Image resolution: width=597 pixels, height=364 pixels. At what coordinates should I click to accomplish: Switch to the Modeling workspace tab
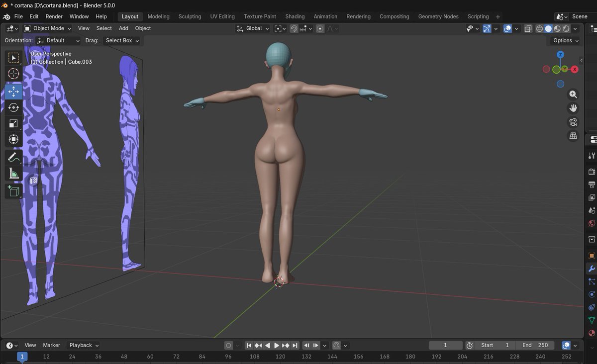pos(158,16)
